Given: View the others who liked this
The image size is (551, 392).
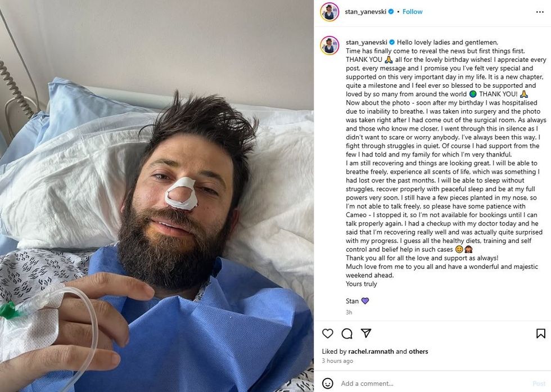Looking at the screenshot, I should coord(418,351).
